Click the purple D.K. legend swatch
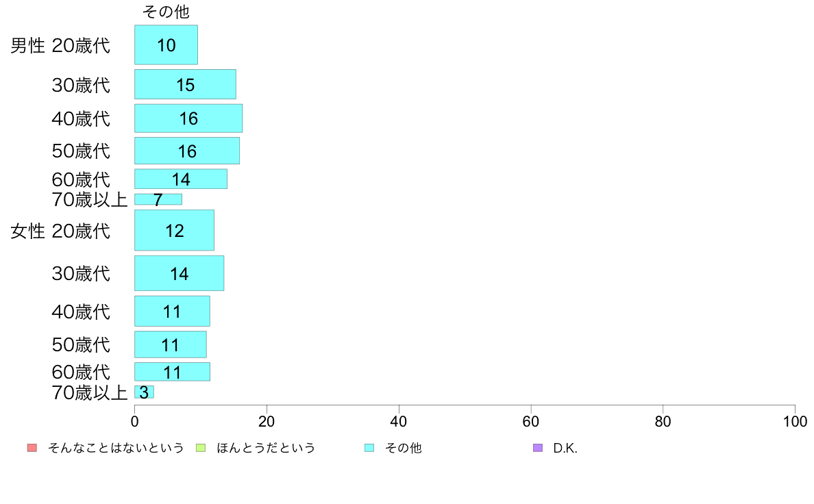 538,448
